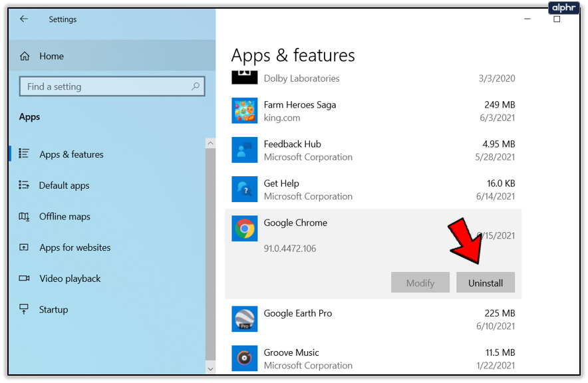This screenshot has width=588, height=383.
Task: Select the Get Help app icon
Action: coord(245,190)
